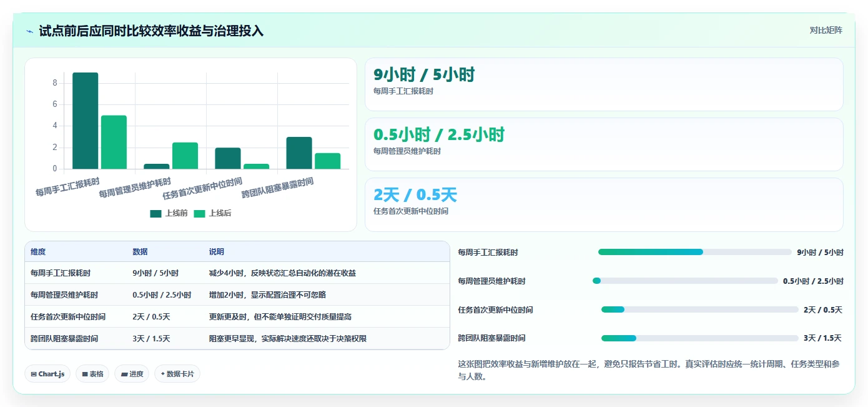Click the 表格 tag chip
Image resolution: width=868 pixels, height=407 pixels.
pyautogui.click(x=92, y=374)
